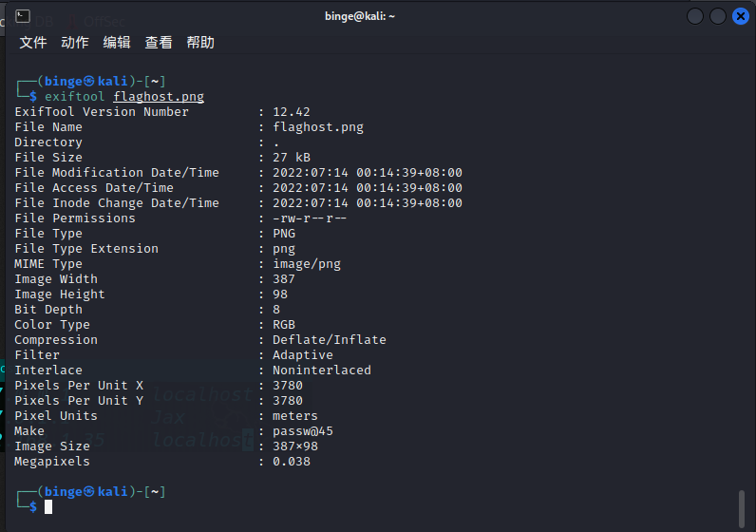This screenshot has width=756, height=532.
Task: Click the Color Type value RGB
Action: (284, 325)
